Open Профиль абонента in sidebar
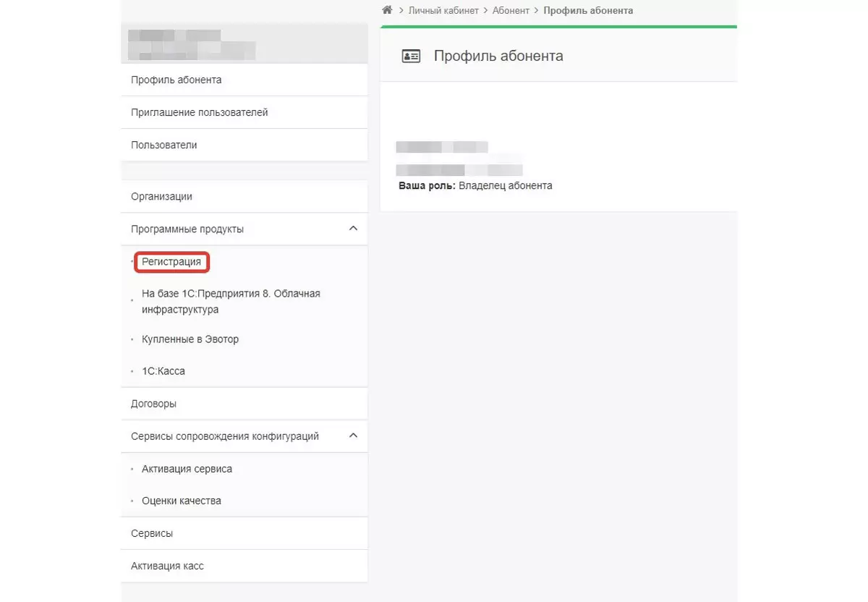Screen dimensions: 868x602 pos(176,80)
